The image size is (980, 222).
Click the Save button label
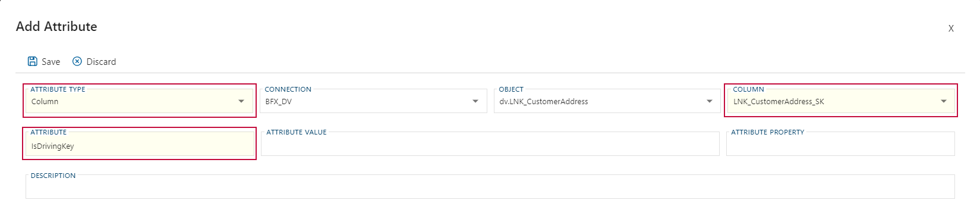coord(51,62)
